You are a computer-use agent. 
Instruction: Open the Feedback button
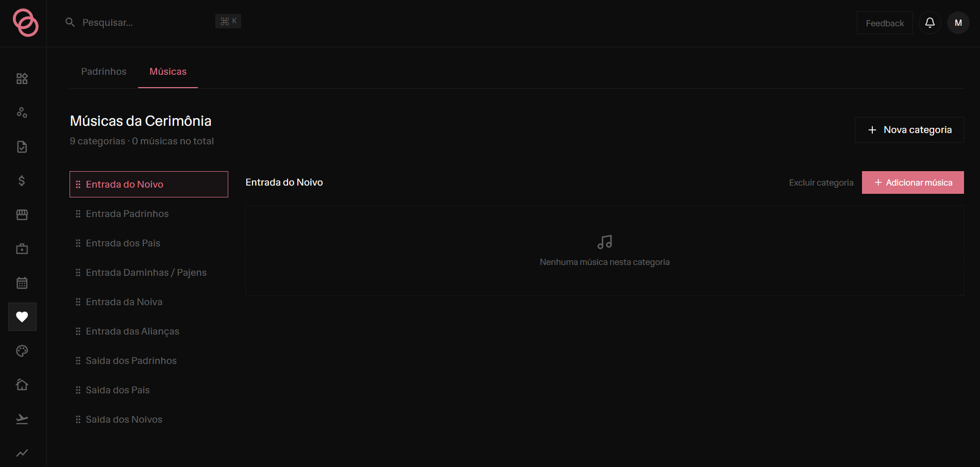(x=885, y=23)
